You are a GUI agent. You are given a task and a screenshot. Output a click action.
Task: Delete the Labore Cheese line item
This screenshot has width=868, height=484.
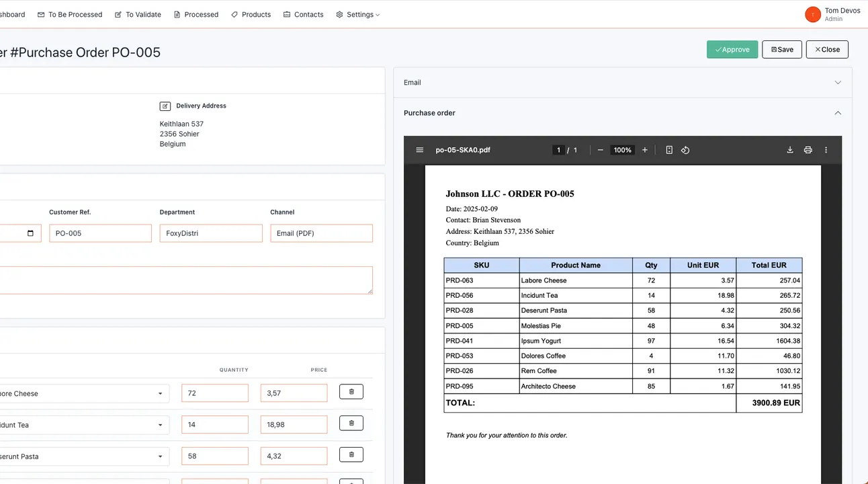351,392
